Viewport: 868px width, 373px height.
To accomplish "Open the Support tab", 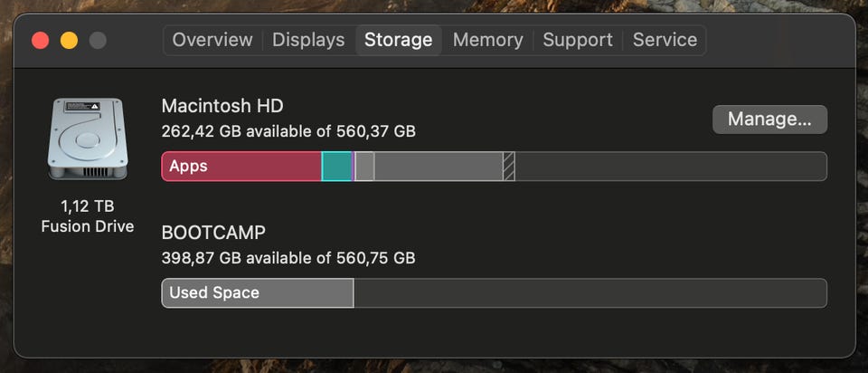I will pyautogui.click(x=578, y=40).
